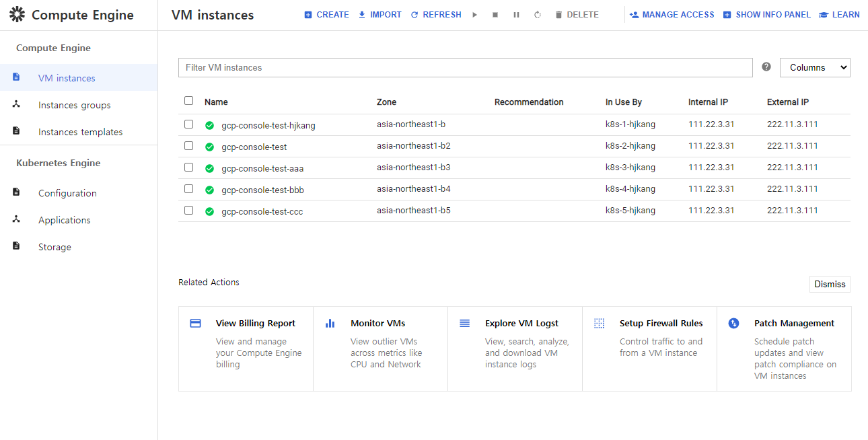Click green status icon of gcp-console-test-aaa
868x440 pixels.
click(209, 168)
